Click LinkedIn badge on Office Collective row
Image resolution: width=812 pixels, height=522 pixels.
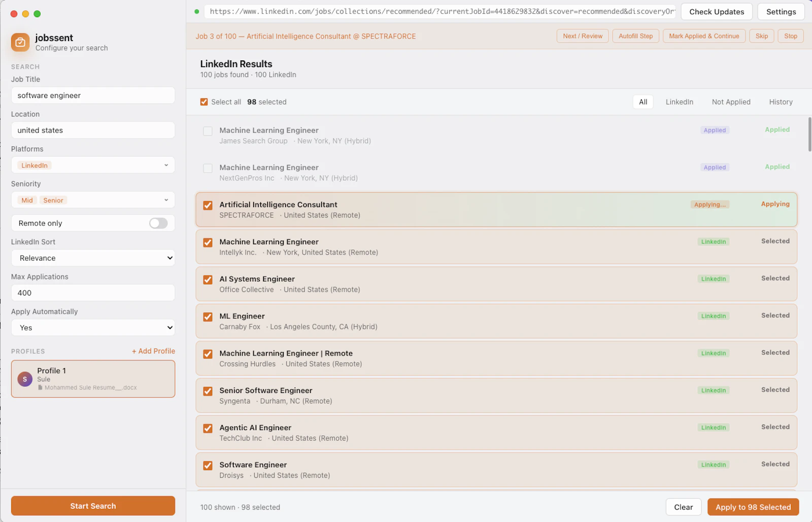click(x=713, y=279)
